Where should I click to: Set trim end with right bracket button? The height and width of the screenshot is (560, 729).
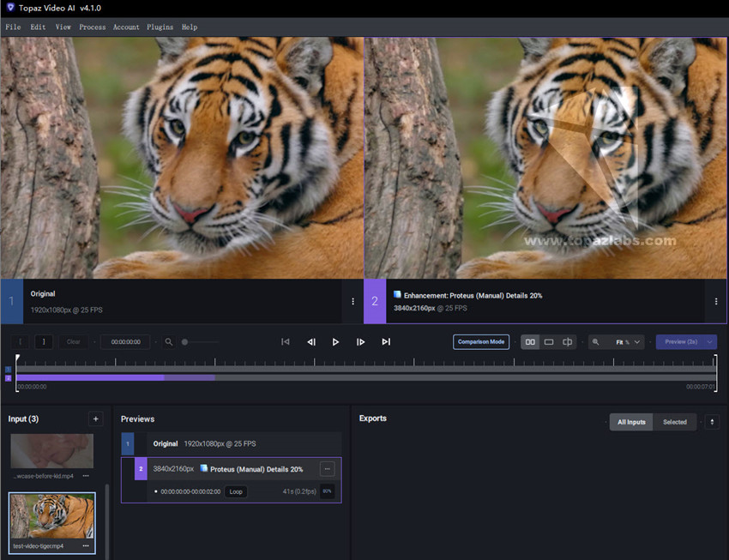(x=44, y=341)
